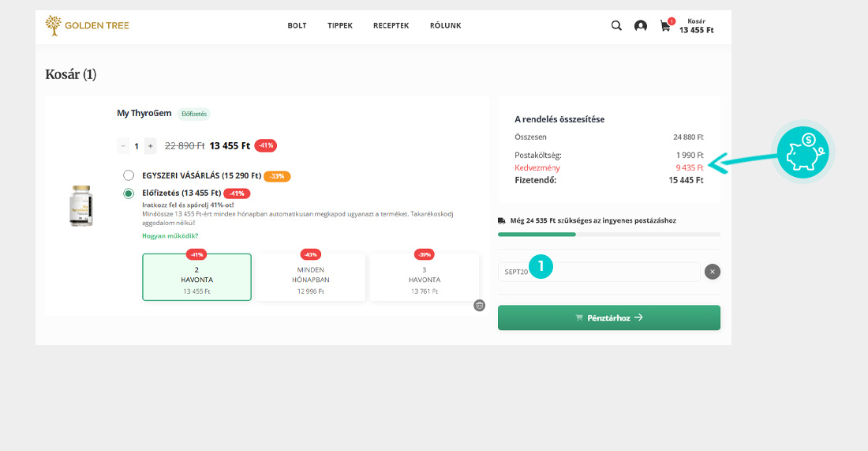Open the user account icon
Screen dimensions: 868x451
pos(641,26)
